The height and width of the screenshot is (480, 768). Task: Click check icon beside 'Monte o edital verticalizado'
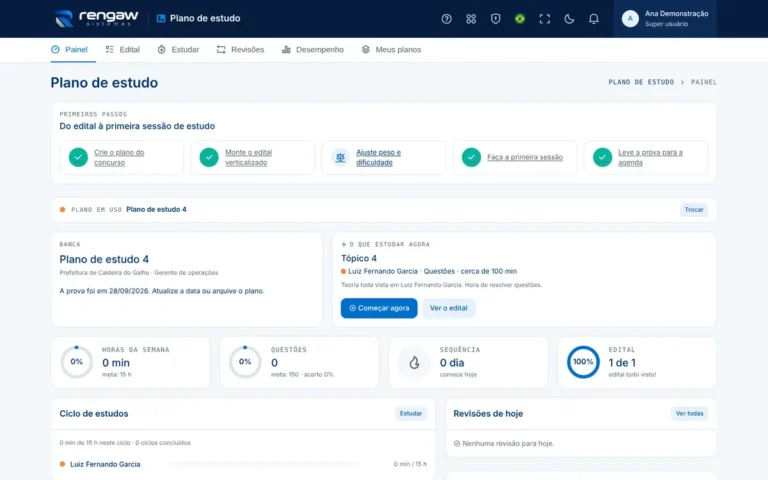pyautogui.click(x=209, y=157)
